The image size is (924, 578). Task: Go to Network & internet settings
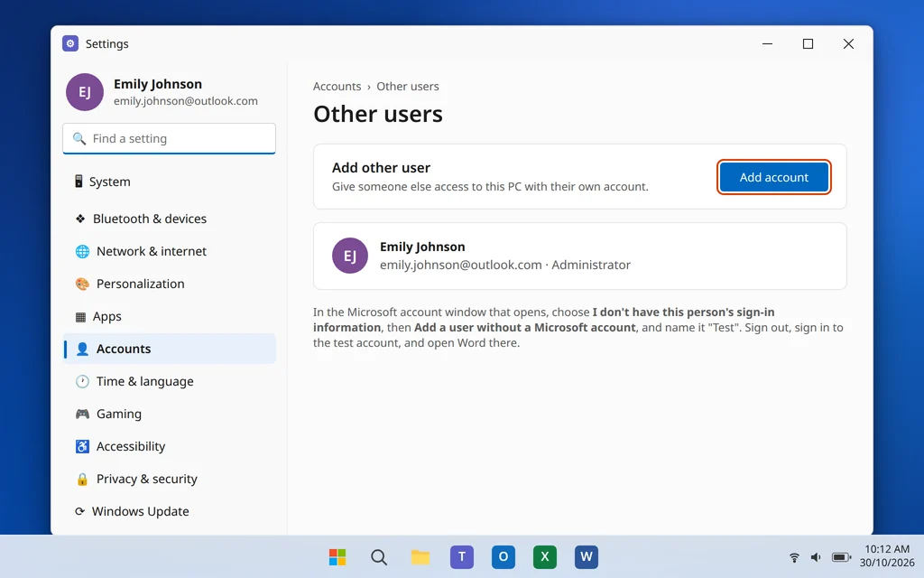169,251
